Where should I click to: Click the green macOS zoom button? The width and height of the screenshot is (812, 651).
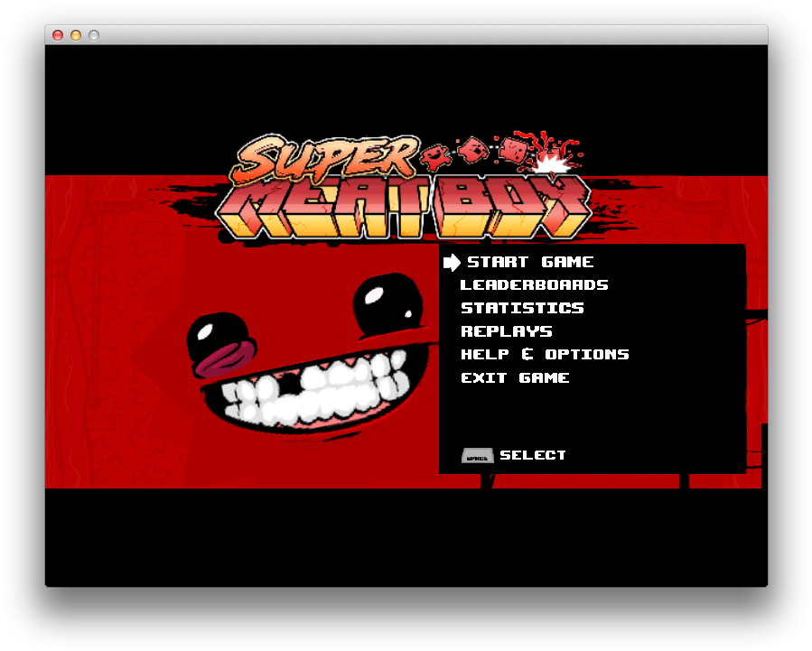tap(93, 36)
